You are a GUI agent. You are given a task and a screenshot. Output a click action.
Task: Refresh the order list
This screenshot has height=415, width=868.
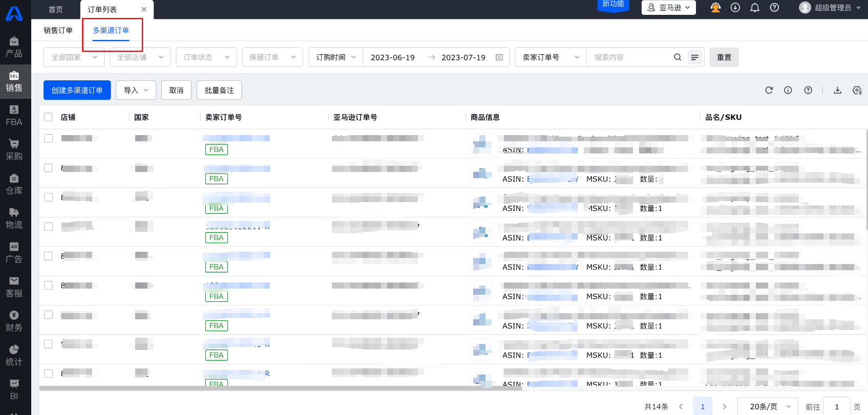tap(769, 90)
